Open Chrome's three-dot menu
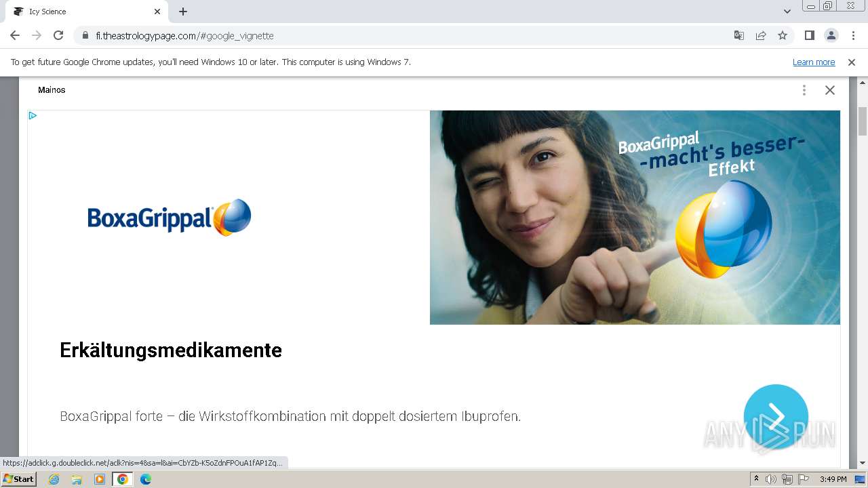The width and height of the screenshot is (868, 488). (852, 35)
